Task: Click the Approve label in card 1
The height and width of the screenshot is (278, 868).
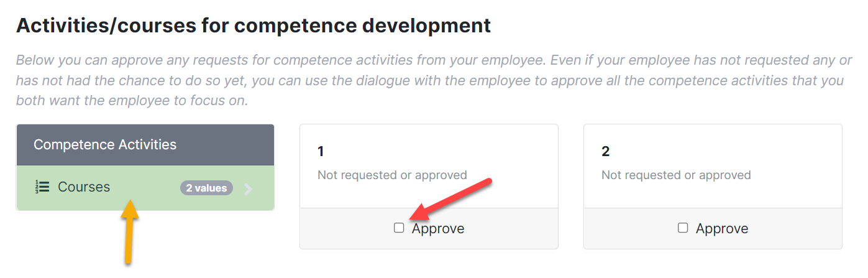Action: (438, 229)
